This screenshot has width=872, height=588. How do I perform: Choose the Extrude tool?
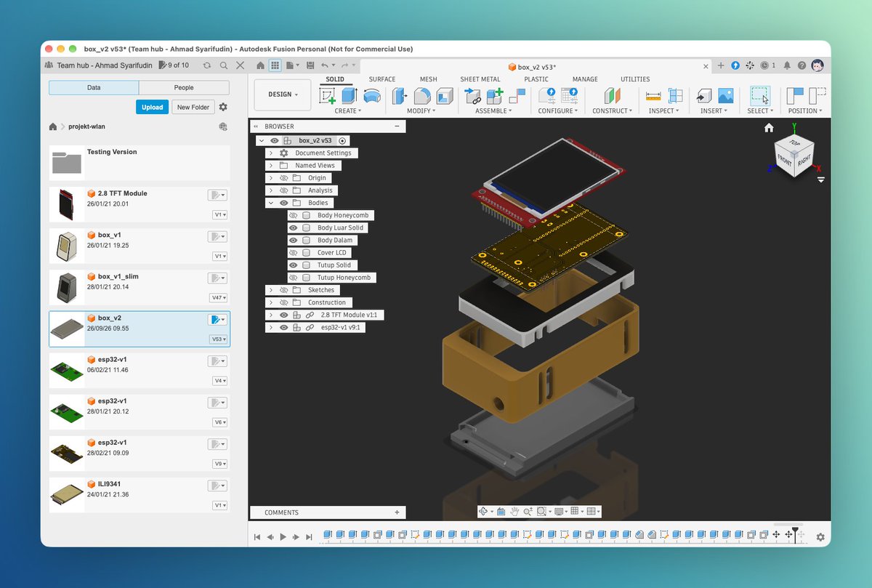(x=350, y=95)
